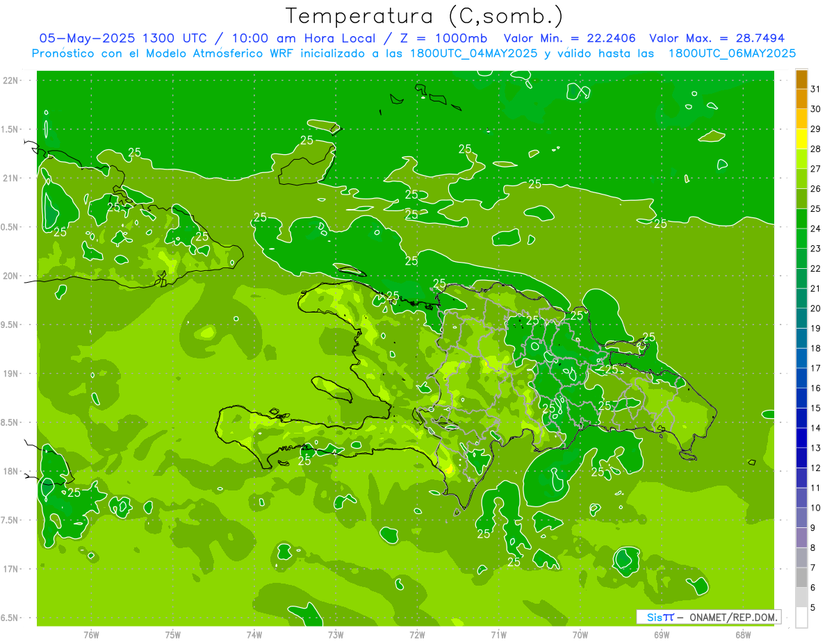Select green colorbar swatch between 24 and 25

801,219
